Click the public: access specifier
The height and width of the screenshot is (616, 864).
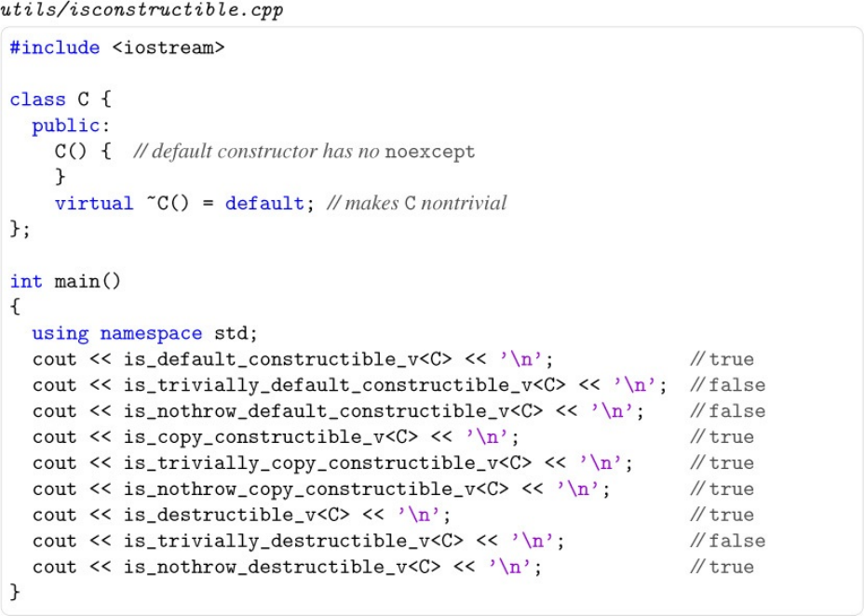click(x=71, y=126)
